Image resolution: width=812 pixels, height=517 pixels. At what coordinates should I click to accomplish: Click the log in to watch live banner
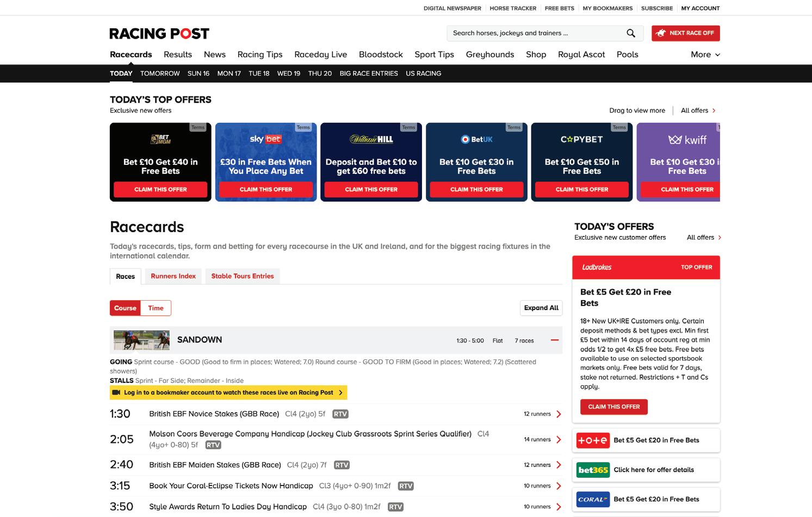click(228, 393)
